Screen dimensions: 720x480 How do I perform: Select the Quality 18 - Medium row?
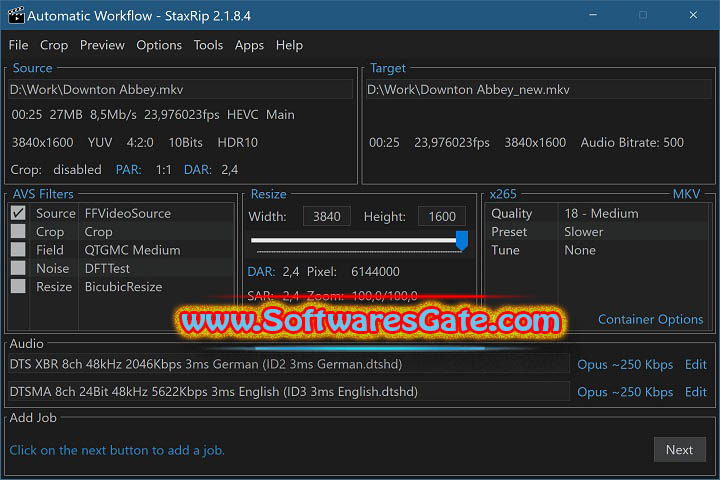pos(596,213)
